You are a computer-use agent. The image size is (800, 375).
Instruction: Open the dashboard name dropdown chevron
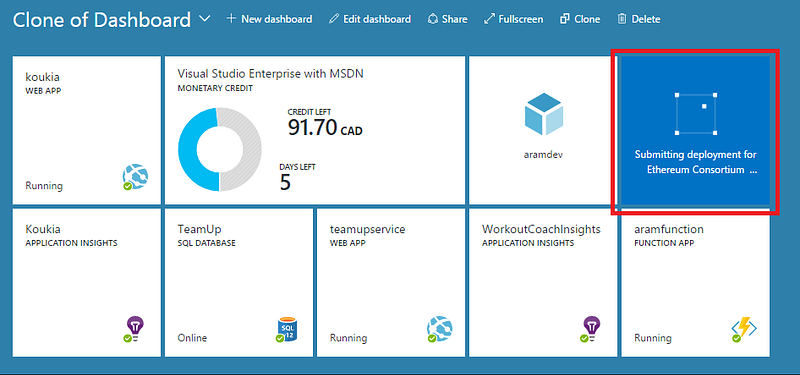tap(205, 19)
